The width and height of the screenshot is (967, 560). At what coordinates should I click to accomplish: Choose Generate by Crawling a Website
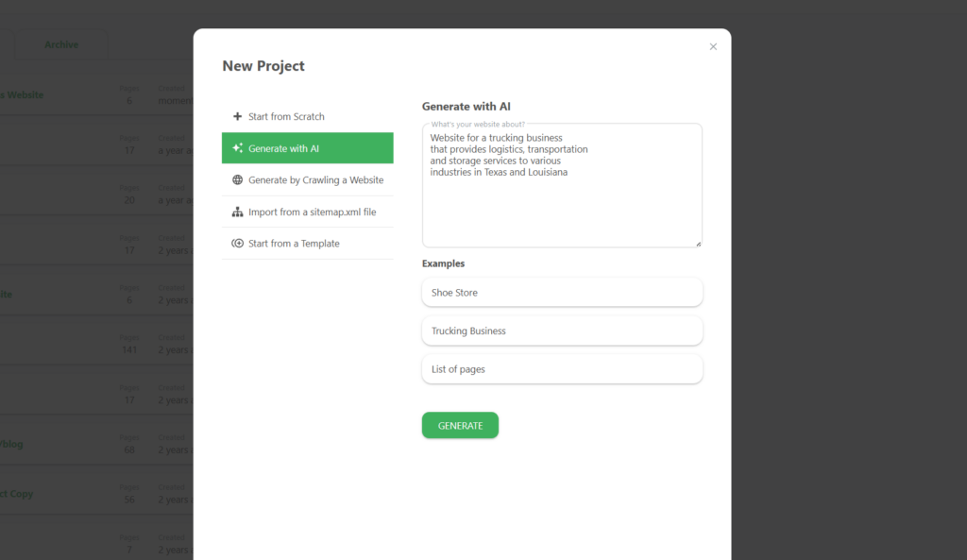pos(315,180)
